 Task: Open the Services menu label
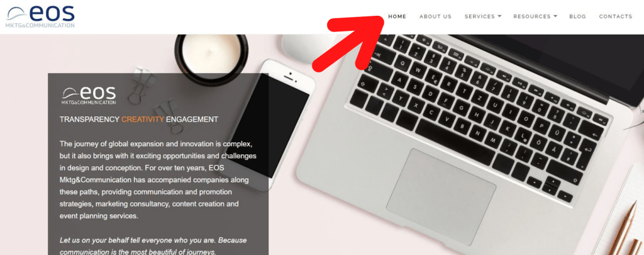click(479, 16)
